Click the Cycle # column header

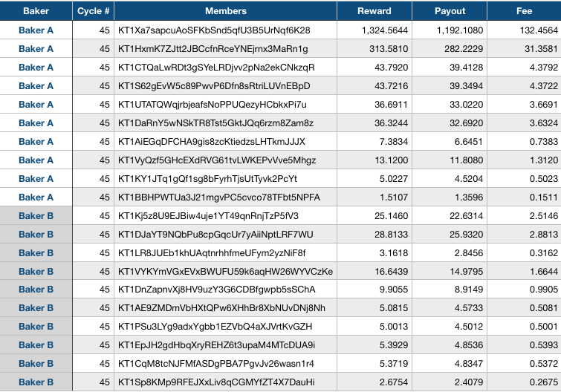(x=93, y=10)
